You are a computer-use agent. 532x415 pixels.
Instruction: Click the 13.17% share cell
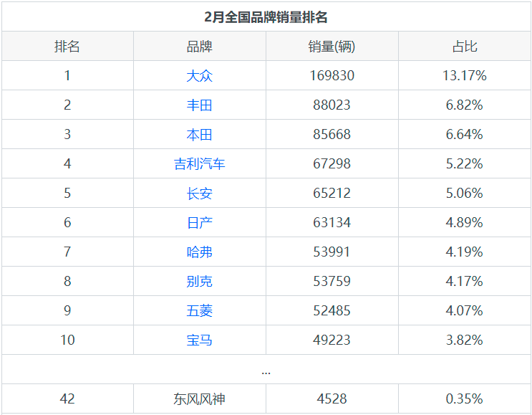coord(464,76)
